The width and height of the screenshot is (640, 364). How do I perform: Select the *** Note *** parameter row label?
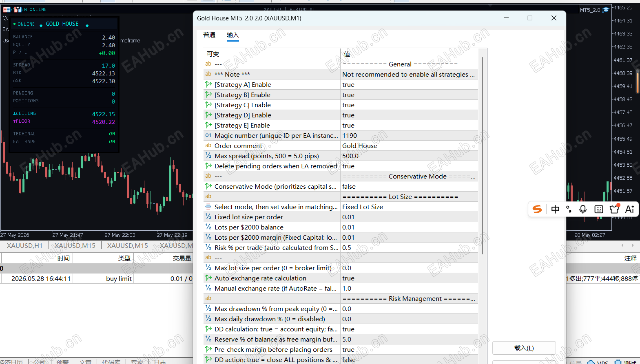pyautogui.click(x=232, y=74)
